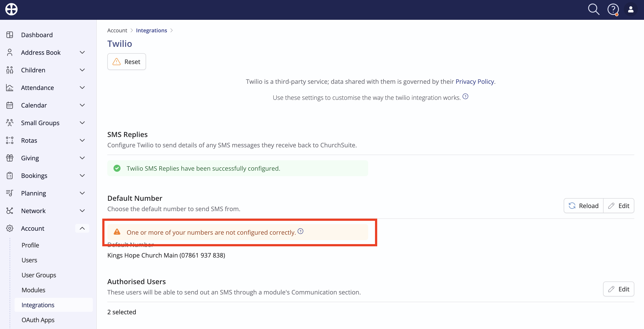Click the info icon beside numbers warning
Screen dimensions: 644x329
click(x=300, y=231)
